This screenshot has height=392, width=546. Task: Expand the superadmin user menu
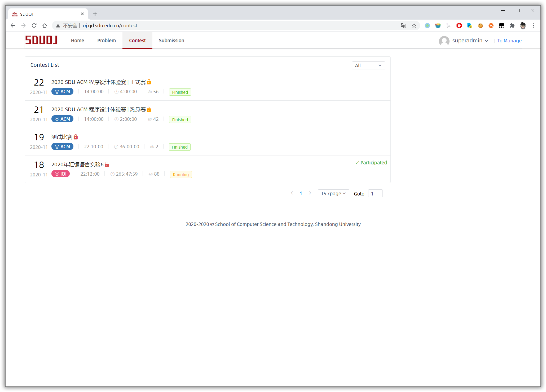coord(470,41)
